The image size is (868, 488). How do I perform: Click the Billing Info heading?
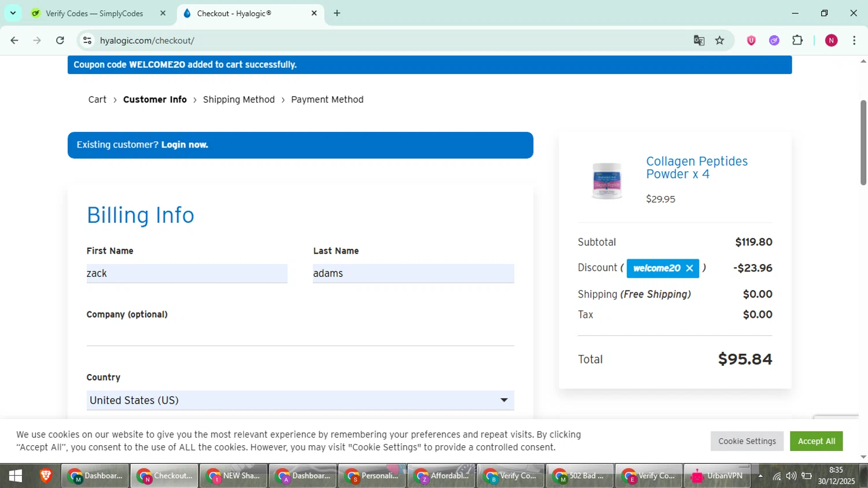(141, 215)
